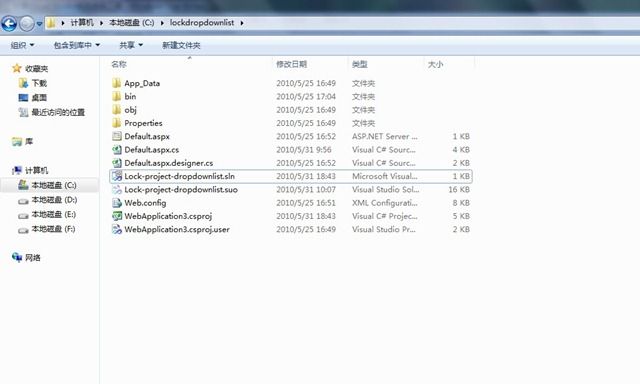
Task: Select the file name Lock-project-dropdownlist.suo
Action: click(x=181, y=189)
